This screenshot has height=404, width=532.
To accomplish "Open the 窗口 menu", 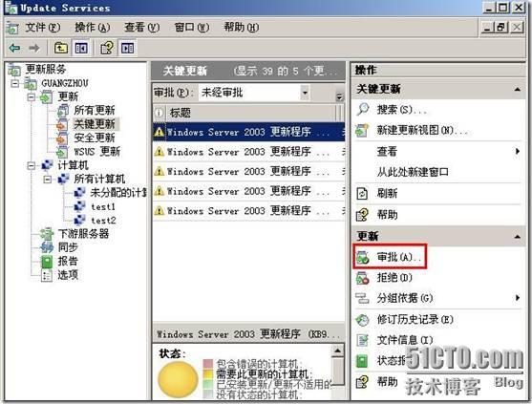I will [x=191, y=27].
